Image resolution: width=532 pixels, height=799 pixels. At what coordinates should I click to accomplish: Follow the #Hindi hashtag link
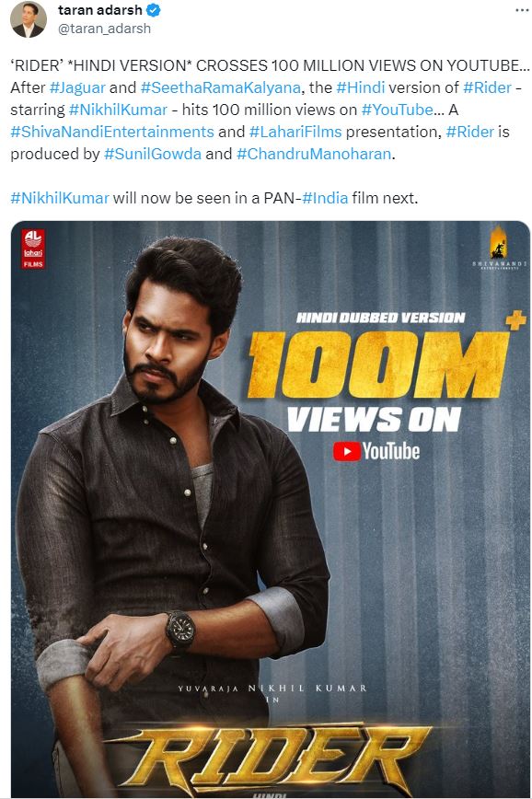point(361,87)
